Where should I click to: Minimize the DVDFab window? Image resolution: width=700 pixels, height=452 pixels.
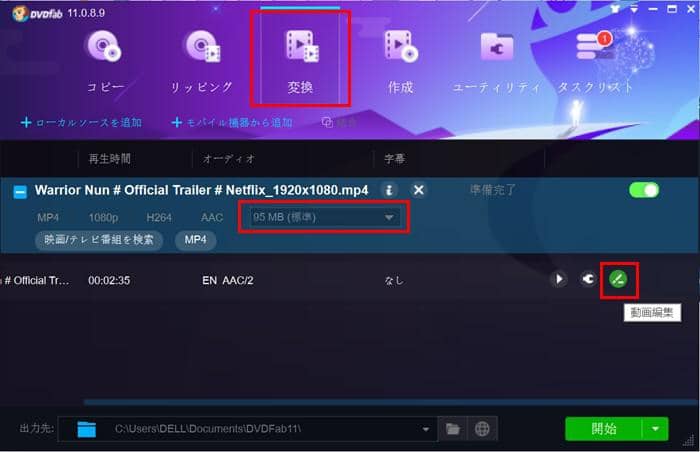[653, 9]
